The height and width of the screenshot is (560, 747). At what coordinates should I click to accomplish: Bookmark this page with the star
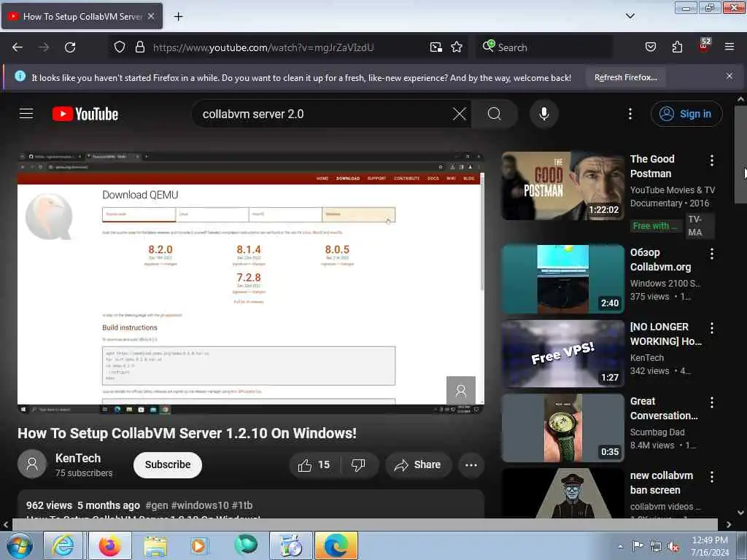point(457,47)
